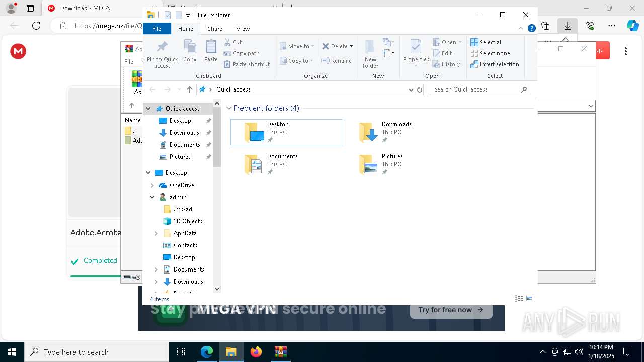Click Rename in the Organize group
The height and width of the screenshot is (362, 644).
click(x=337, y=61)
